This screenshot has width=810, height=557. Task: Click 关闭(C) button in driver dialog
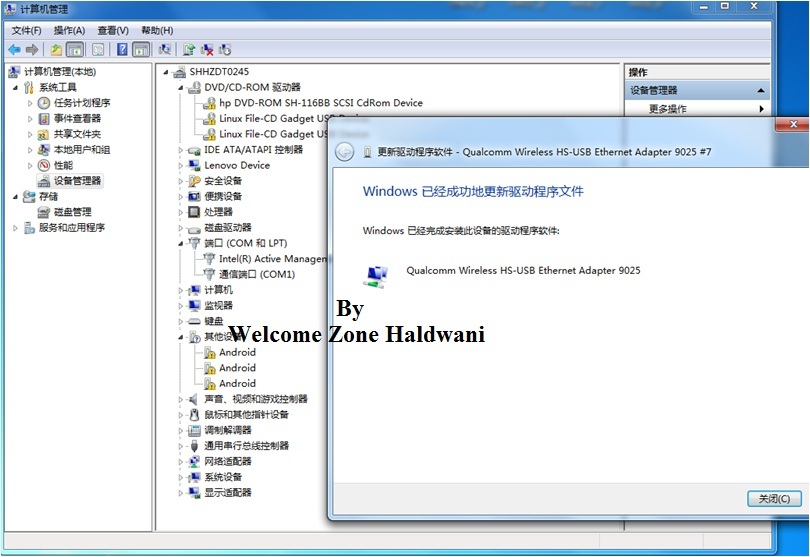(774, 499)
